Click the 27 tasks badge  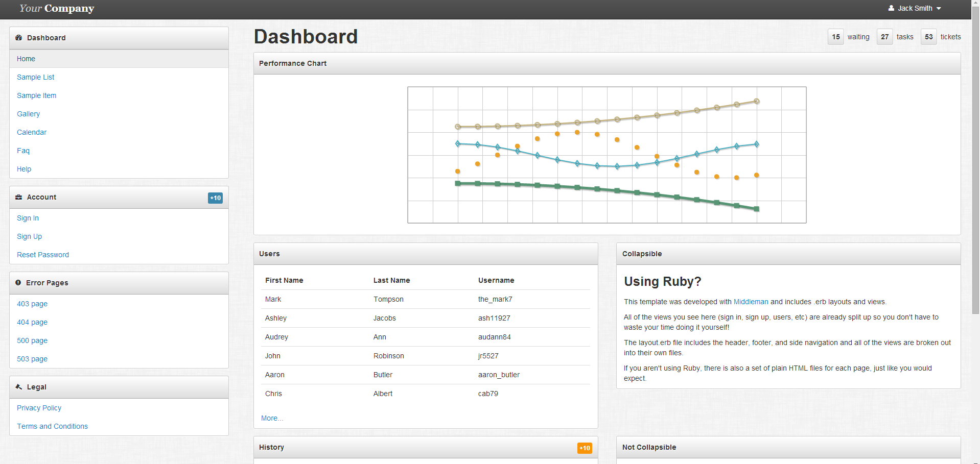(x=885, y=37)
